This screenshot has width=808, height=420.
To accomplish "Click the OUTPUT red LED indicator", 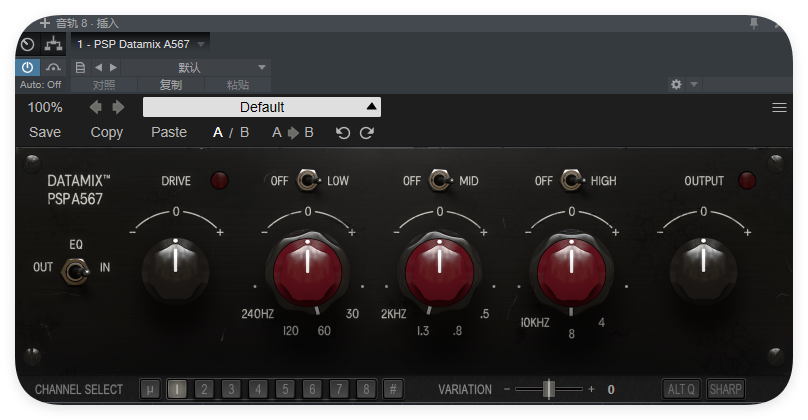I will click(x=747, y=180).
